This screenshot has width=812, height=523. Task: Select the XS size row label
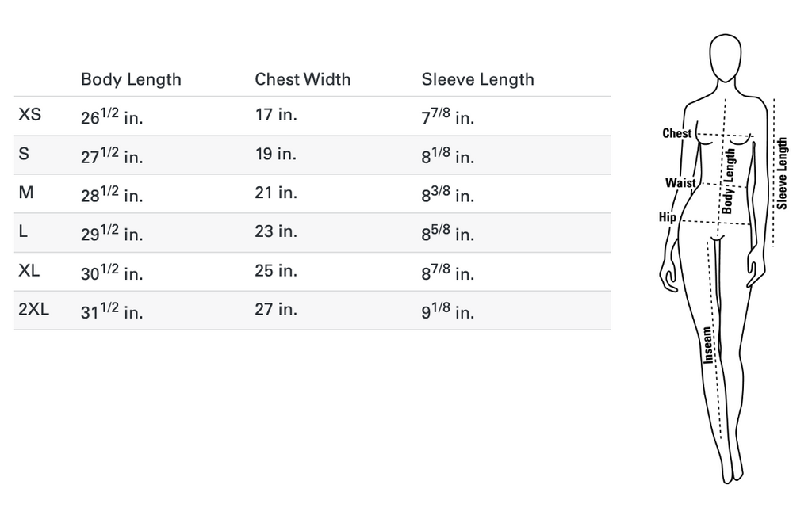[x=29, y=114]
